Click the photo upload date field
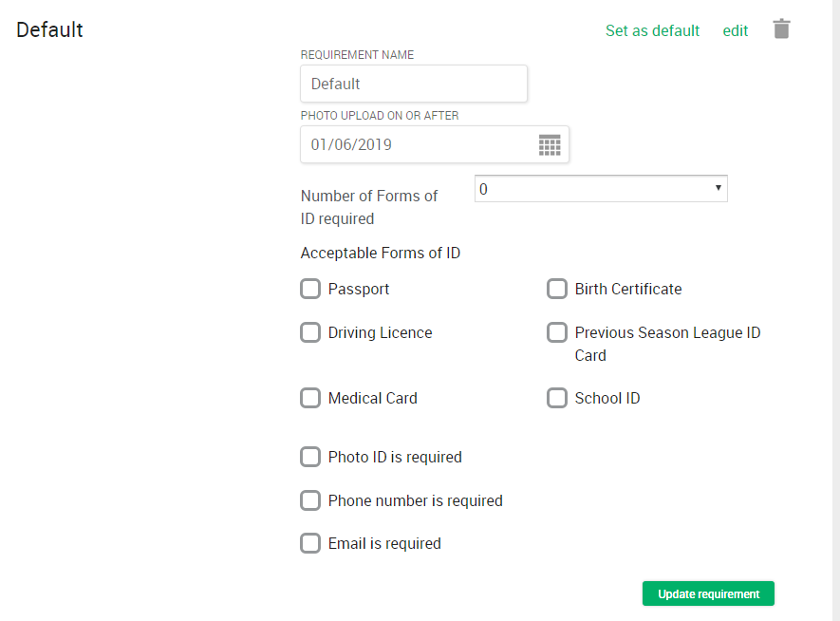 pos(435,144)
